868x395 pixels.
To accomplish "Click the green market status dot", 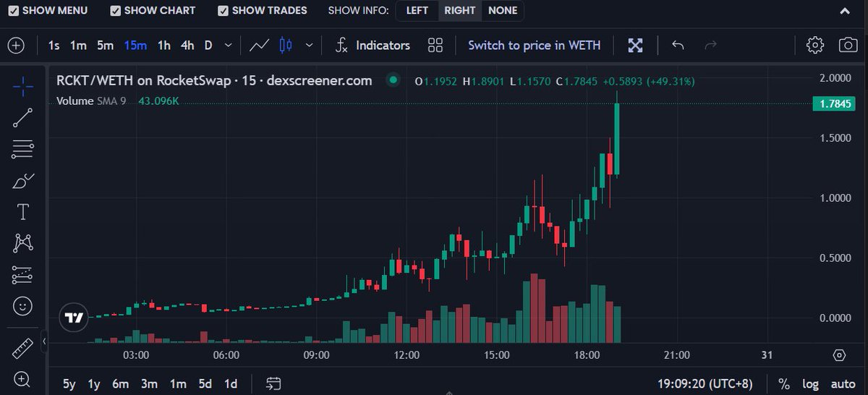I will pos(393,80).
